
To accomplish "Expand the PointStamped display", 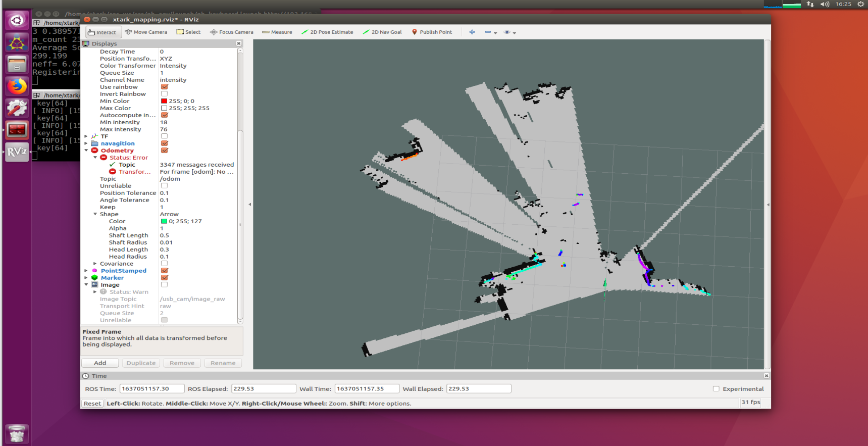I will [86, 271].
